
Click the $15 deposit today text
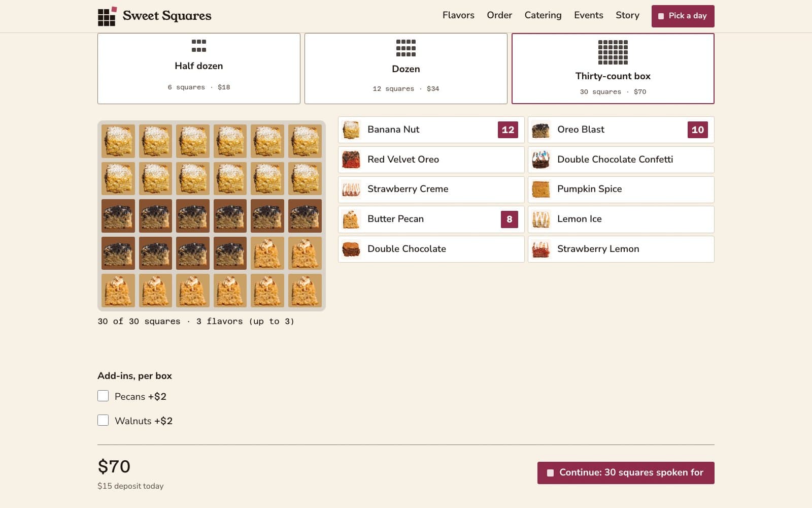[130, 486]
